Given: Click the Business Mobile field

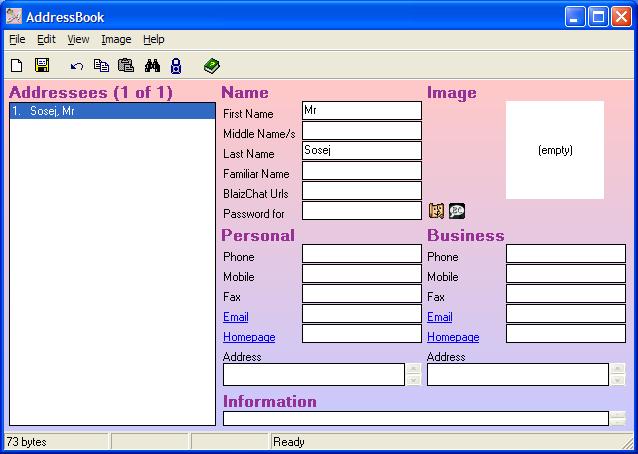Looking at the screenshot, I should pos(566,273).
